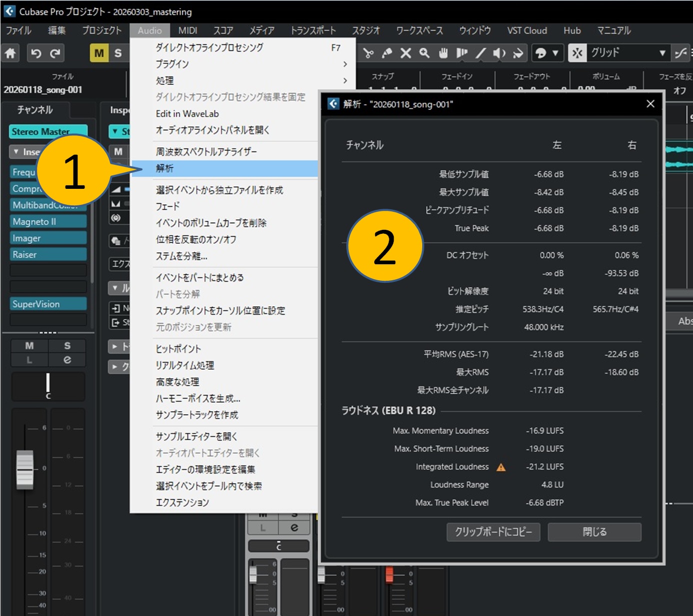Click the Stereo Master volume fader handle

pyautogui.click(x=25, y=469)
